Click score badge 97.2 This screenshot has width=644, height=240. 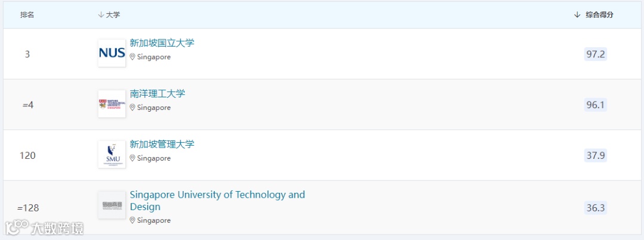click(596, 54)
